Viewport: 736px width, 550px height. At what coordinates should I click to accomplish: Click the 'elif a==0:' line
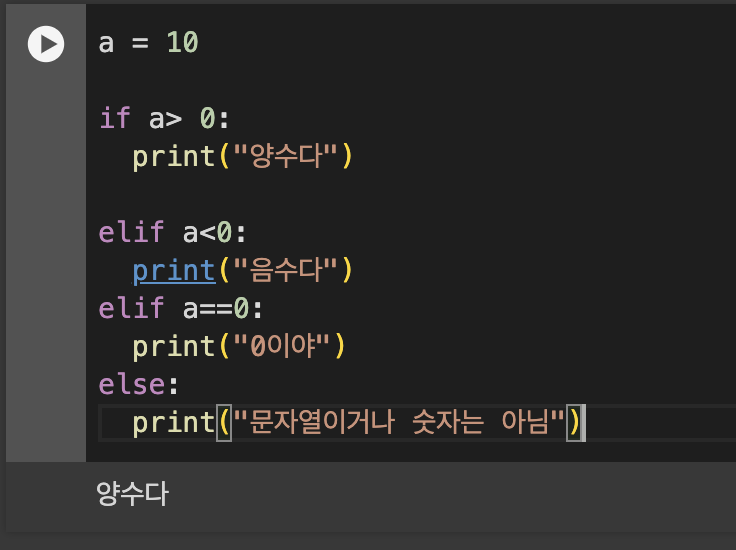coord(180,308)
